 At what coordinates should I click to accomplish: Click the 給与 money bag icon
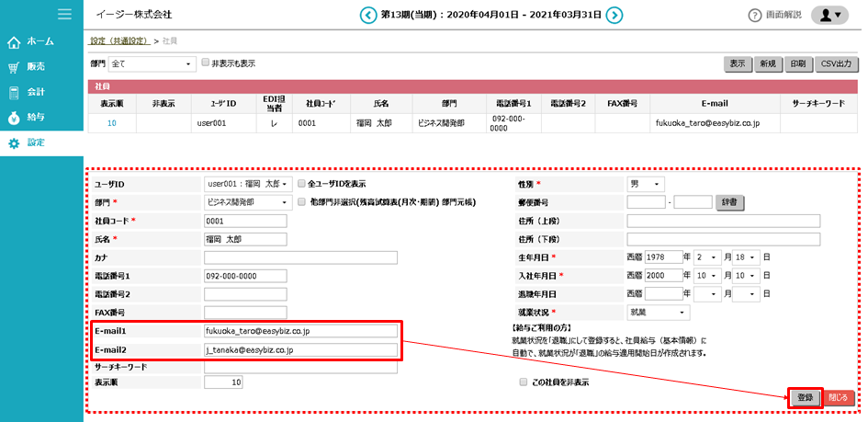click(x=14, y=118)
